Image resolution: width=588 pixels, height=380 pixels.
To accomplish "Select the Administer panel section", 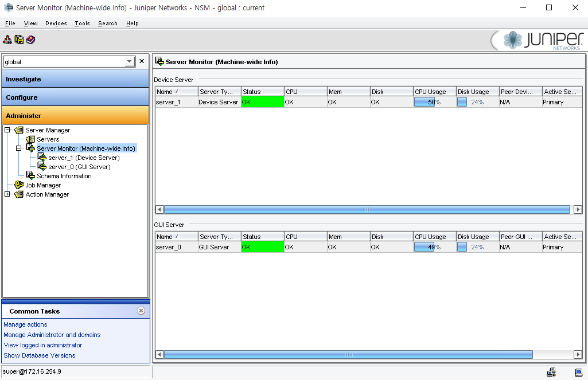I will coord(75,115).
